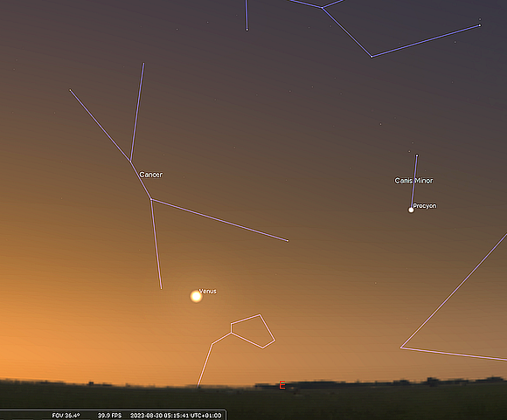
Task: Select top-right star ending the long constellation line
Action: click(x=480, y=25)
